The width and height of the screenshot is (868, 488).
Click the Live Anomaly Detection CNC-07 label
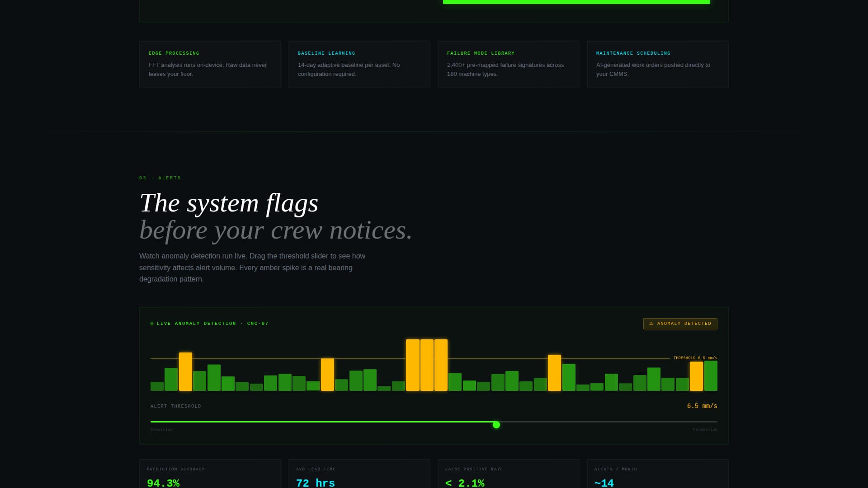(212, 324)
